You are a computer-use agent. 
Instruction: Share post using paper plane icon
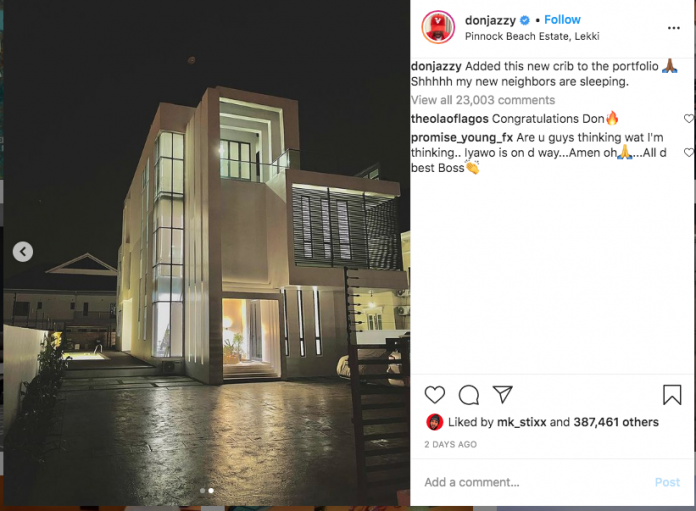(502, 394)
